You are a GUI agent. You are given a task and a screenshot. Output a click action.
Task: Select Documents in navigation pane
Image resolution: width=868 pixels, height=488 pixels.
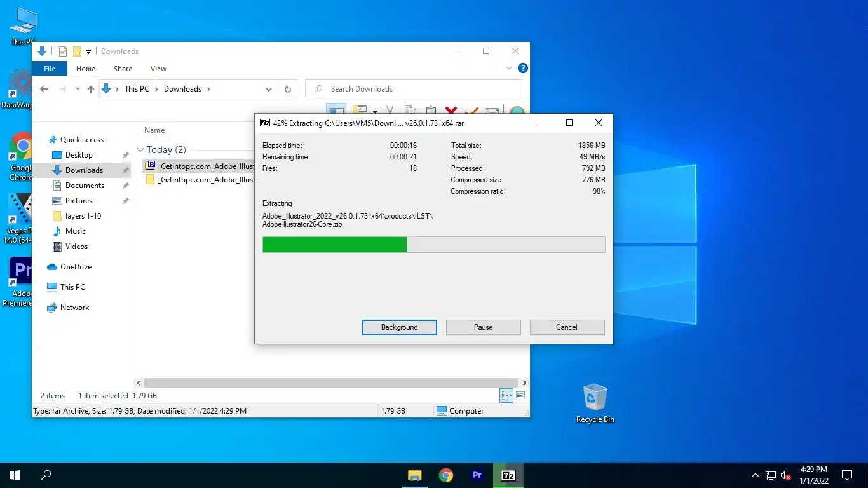coord(85,186)
